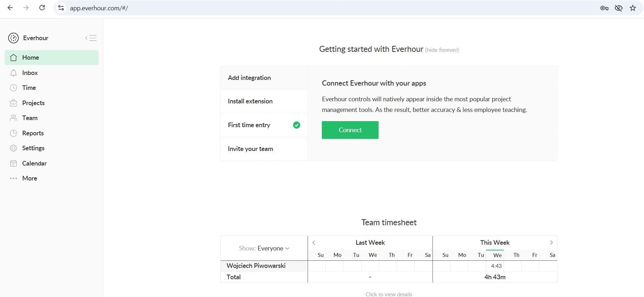Collapse the sidebar with the menu icon
The image size is (644, 297).
[x=91, y=38]
